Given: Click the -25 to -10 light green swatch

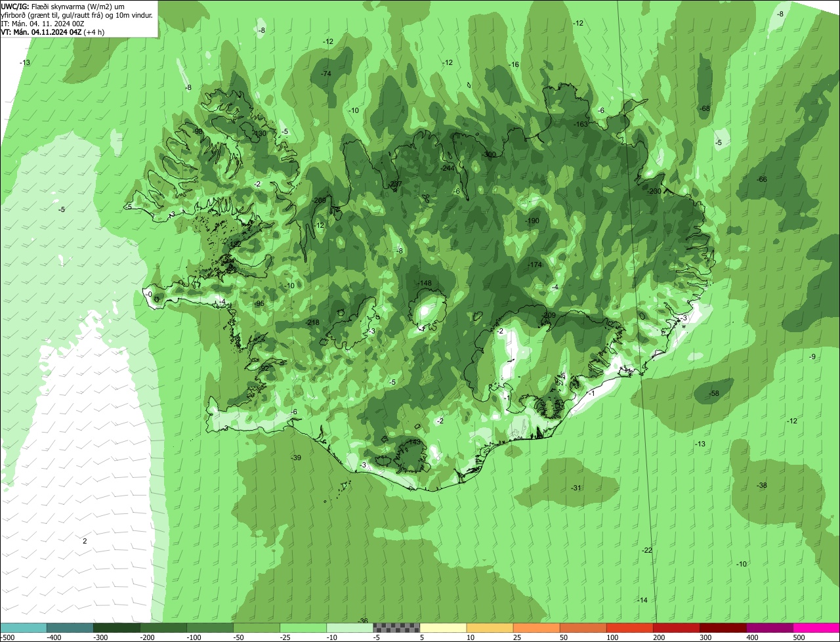Looking at the screenshot, I should pyautogui.click(x=303, y=628).
